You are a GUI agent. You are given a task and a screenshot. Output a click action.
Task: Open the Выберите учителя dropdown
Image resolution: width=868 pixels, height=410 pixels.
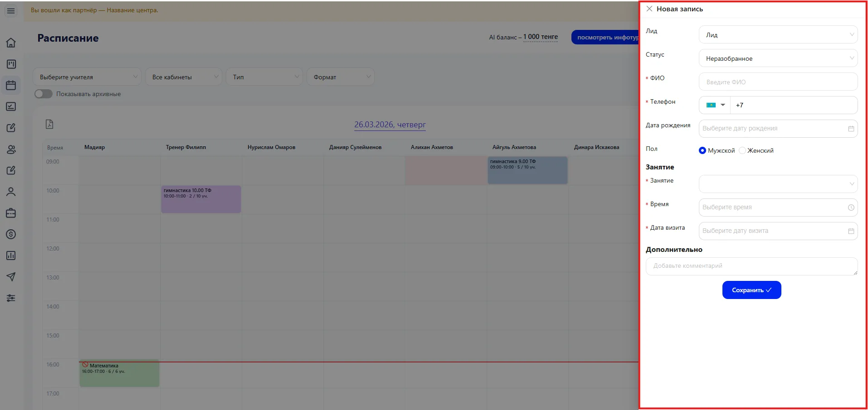(x=87, y=77)
